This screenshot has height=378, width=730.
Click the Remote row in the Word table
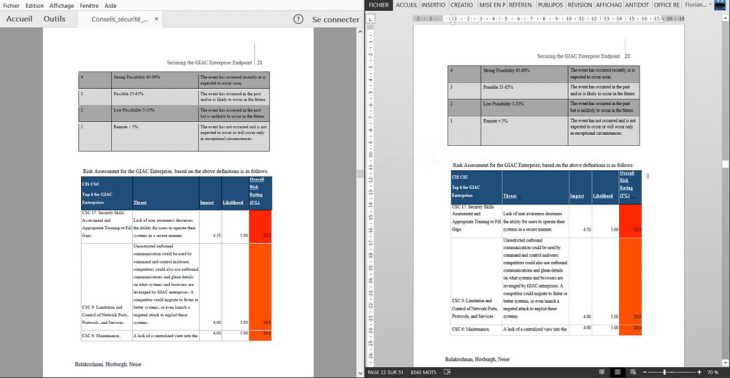(543, 131)
